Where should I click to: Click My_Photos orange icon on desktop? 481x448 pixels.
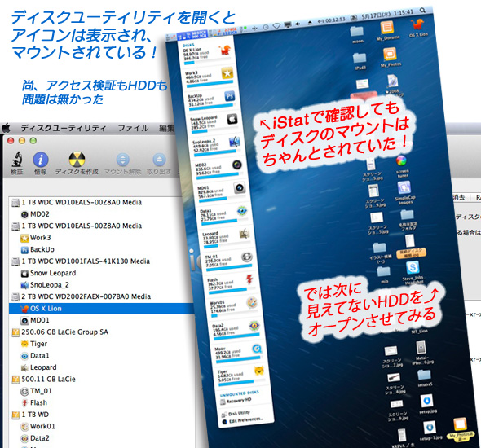389,55
